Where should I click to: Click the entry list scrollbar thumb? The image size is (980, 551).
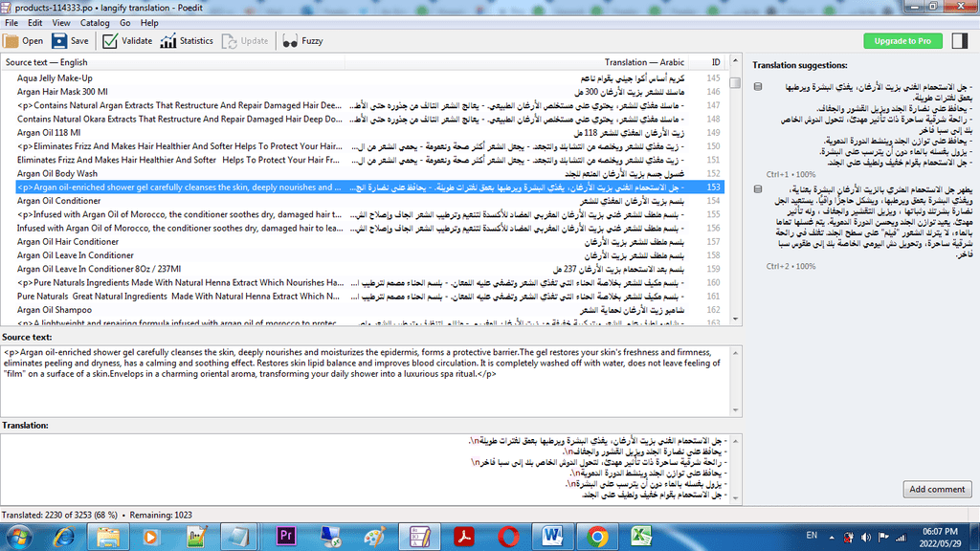[x=735, y=82]
